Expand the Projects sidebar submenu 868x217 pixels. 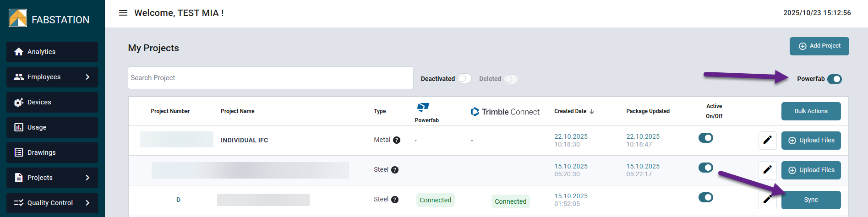click(x=87, y=178)
